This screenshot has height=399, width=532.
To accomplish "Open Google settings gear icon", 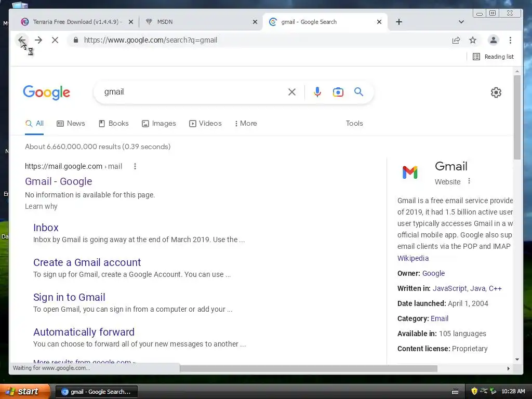I will [x=496, y=92].
